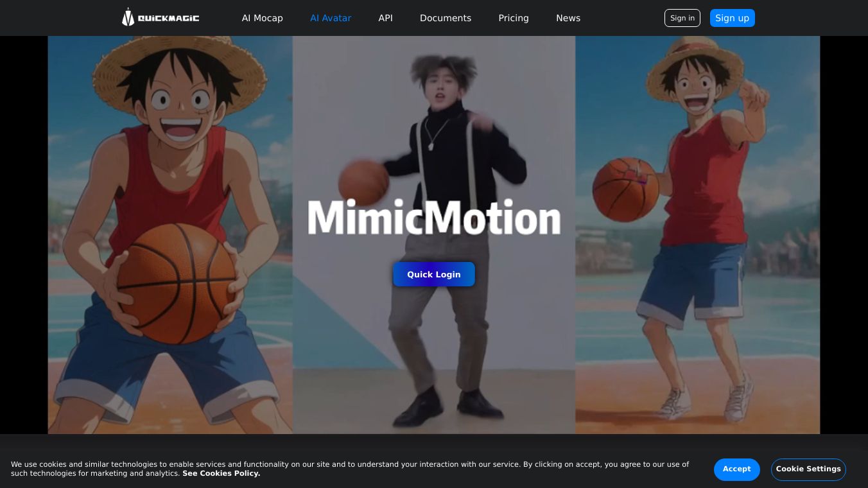View the Pricing page
The height and width of the screenshot is (488, 868).
514,18
